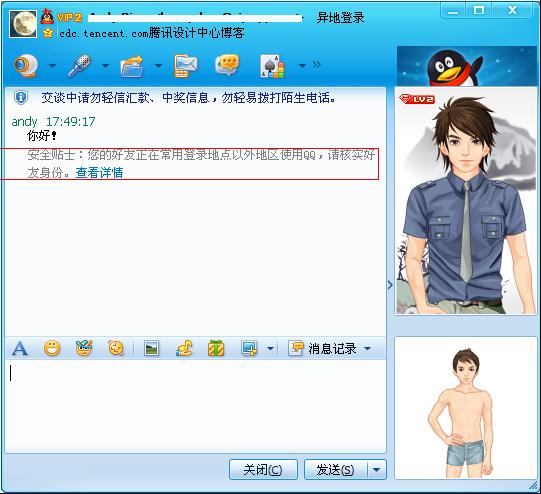Image resolution: width=541 pixels, height=494 pixels.
Task: Launch QQ games card icon
Action: point(273,66)
